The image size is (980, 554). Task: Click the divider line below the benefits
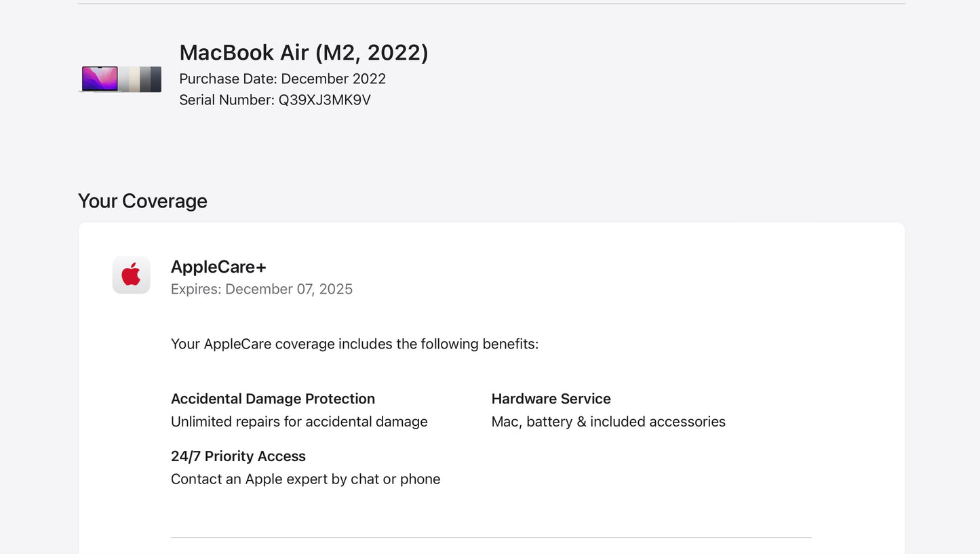491,538
